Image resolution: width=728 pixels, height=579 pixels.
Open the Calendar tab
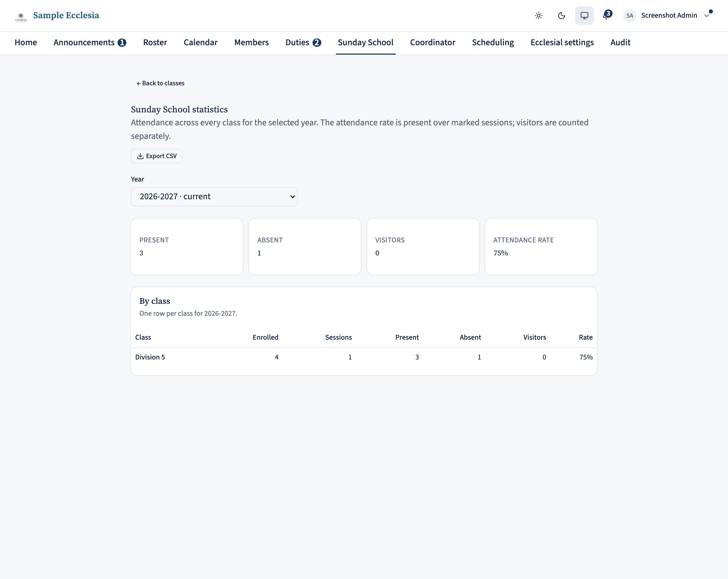(200, 42)
